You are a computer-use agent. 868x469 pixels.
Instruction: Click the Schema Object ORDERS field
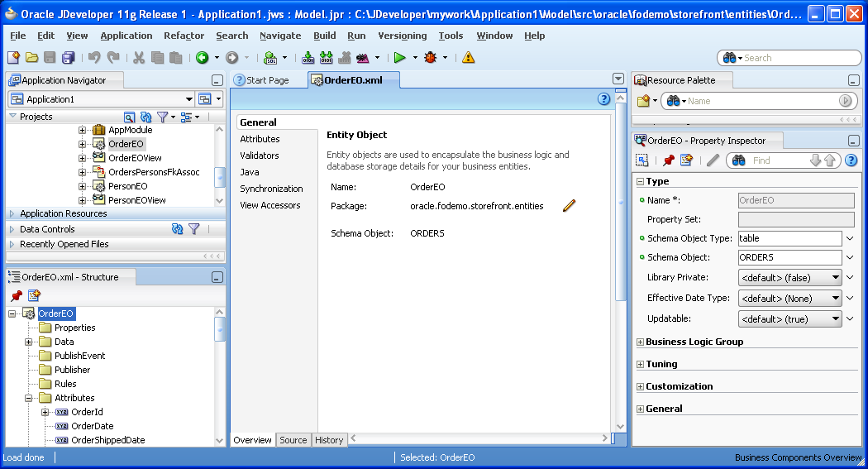789,257
